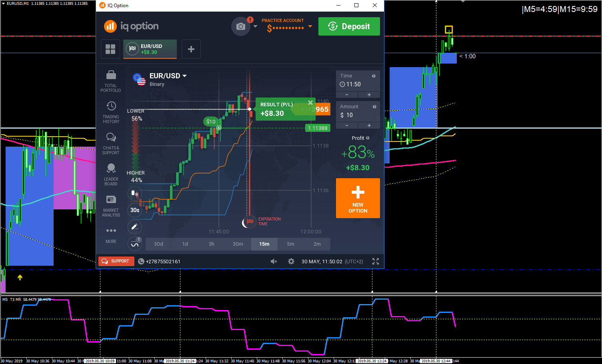Click the '< 1:00' countdown label in MetaTrader
The width and height of the screenshot is (602, 364).
click(x=468, y=56)
